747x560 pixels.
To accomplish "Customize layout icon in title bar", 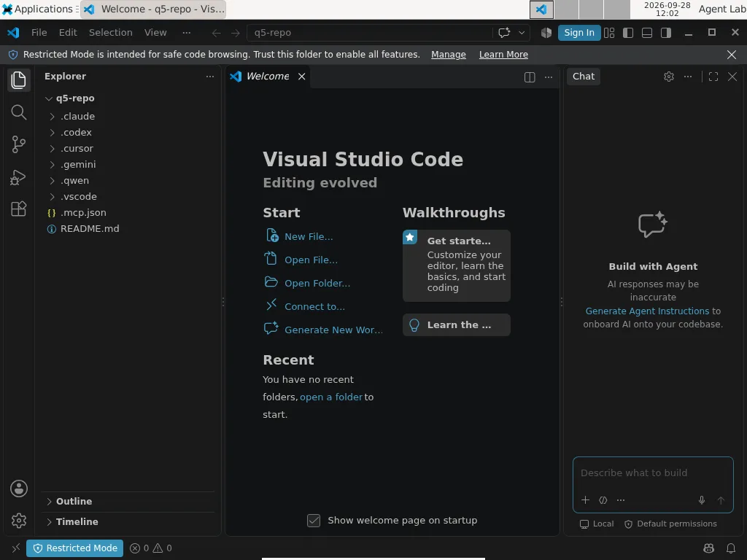I will click(x=609, y=33).
